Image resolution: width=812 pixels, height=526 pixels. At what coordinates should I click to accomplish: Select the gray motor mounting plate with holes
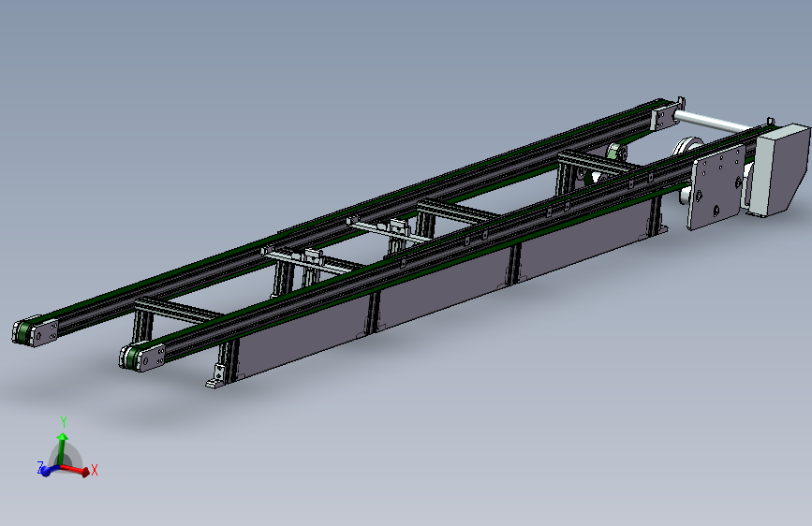[716, 187]
